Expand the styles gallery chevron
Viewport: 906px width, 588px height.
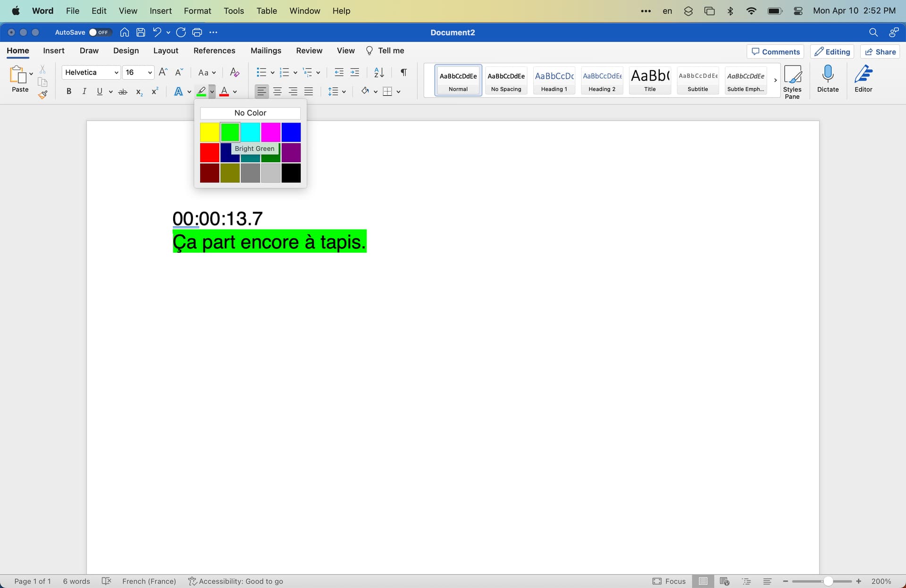tap(775, 80)
